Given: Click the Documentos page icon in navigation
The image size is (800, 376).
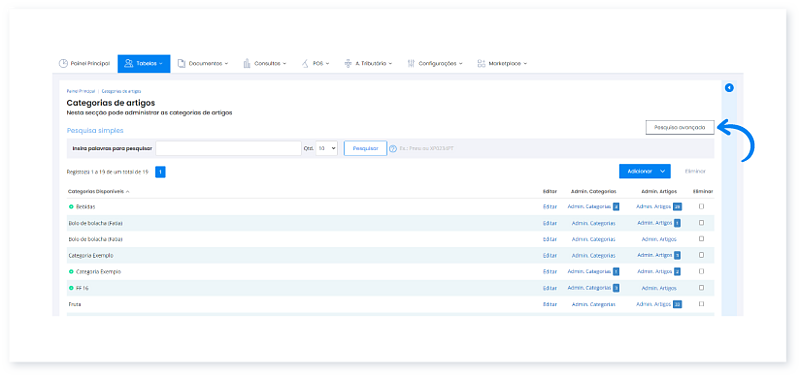Looking at the screenshot, I should (181, 64).
